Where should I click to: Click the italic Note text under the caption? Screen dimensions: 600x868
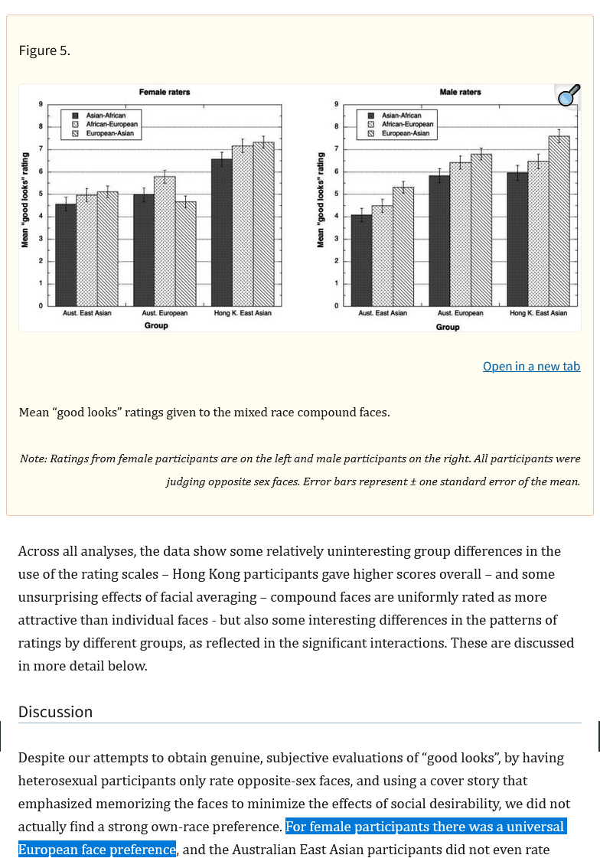[x=300, y=470]
